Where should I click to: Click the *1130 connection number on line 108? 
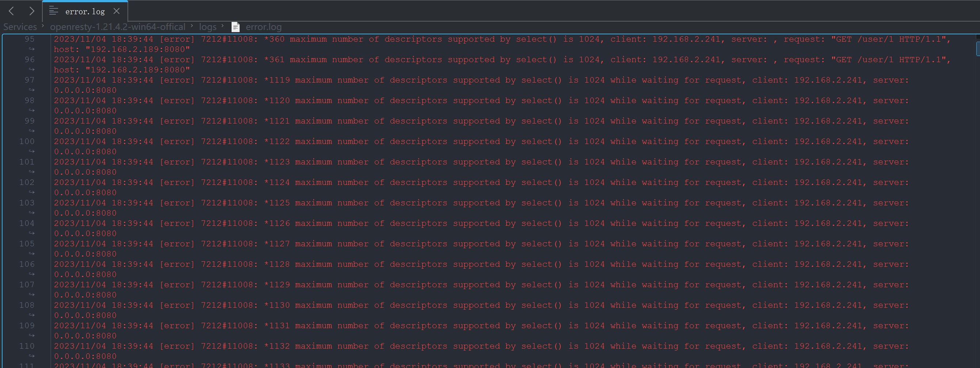click(277, 305)
